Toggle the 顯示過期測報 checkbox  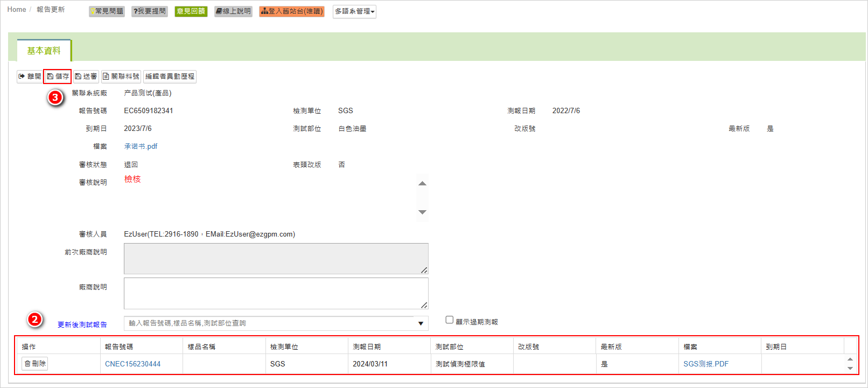click(x=450, y=320)
